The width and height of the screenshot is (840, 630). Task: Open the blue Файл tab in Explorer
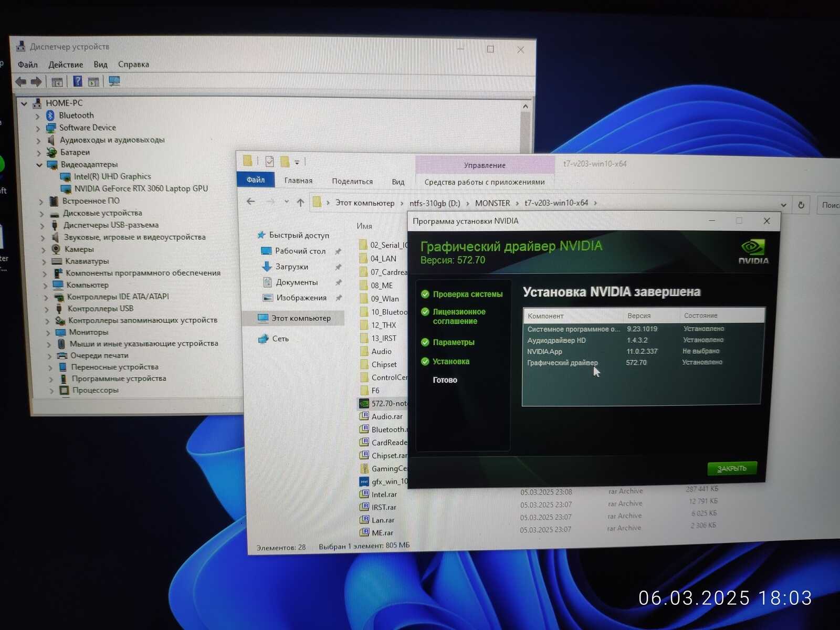(x=256, y=180)
